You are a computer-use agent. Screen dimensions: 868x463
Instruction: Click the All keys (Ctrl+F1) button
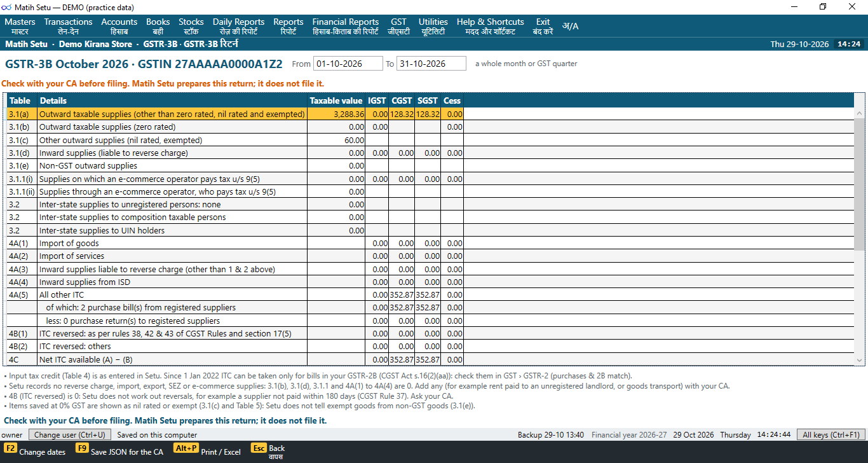click(x=831, y=435)
